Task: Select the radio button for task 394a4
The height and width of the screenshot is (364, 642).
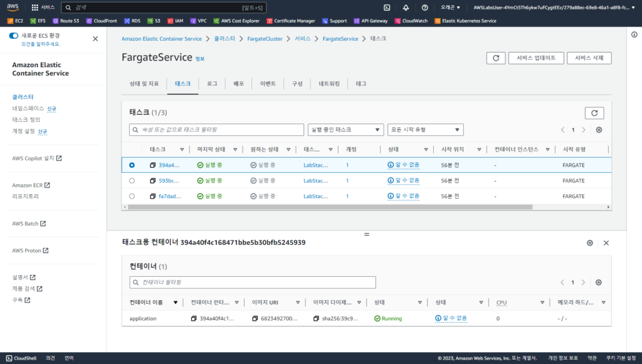Action: point(132,165)
